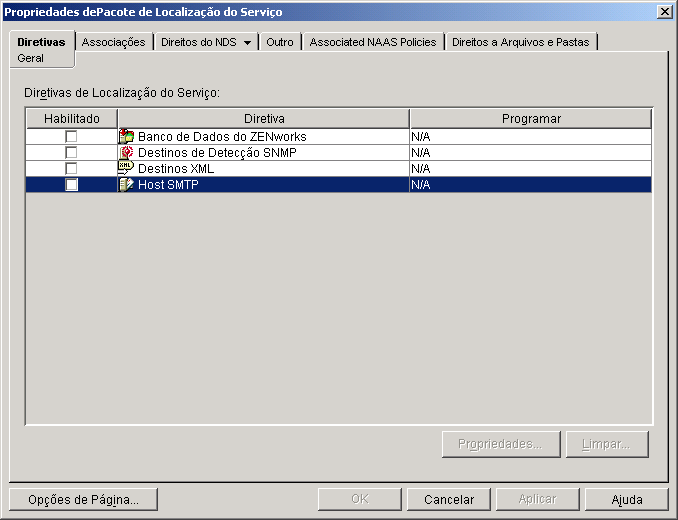Viewport: 678px width, 520px height.
Task: Tick the Destinos de Detecção SNMP checkbox
Action: (71, 153)
